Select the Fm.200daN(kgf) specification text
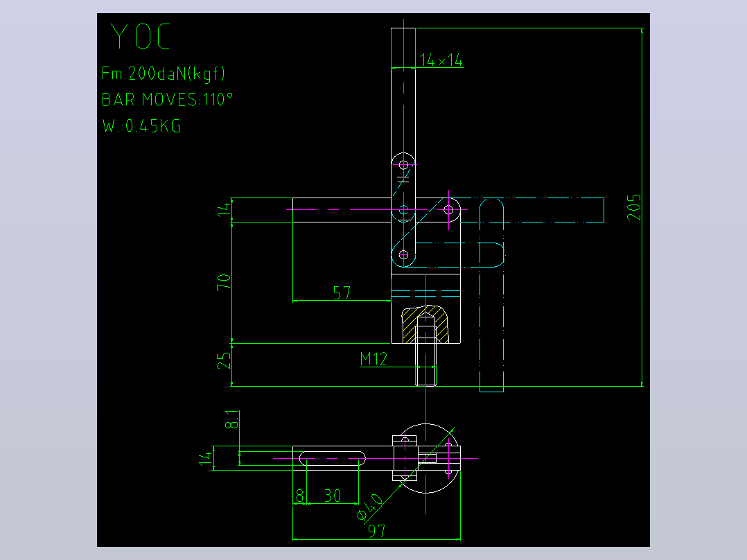 pos(163,73)
